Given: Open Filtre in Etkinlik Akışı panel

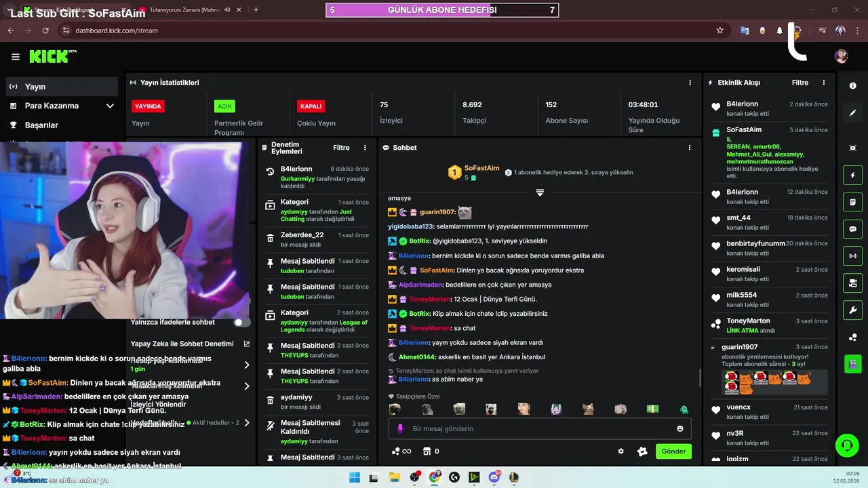Looking at the screenshot, I should (800, 83).
